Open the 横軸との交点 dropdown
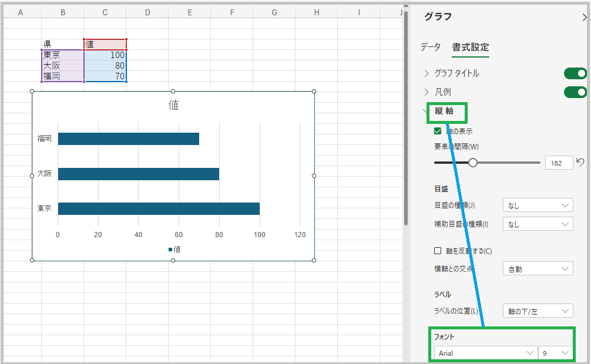Image resolution: width=591 pixels, height=364 pixels. [x=538, y=269]
